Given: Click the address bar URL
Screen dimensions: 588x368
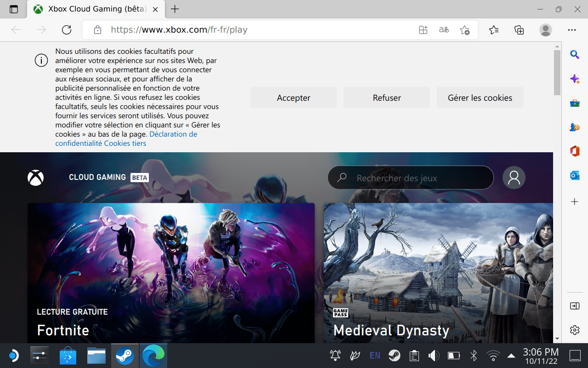Looking at the screenshot, I should coord(179,30).
